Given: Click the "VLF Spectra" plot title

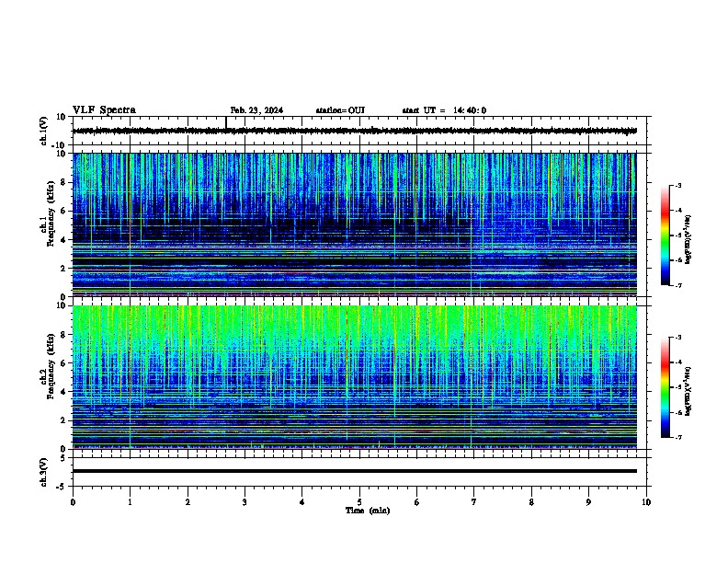Looking at the screenshot, I should click(104, 110).
